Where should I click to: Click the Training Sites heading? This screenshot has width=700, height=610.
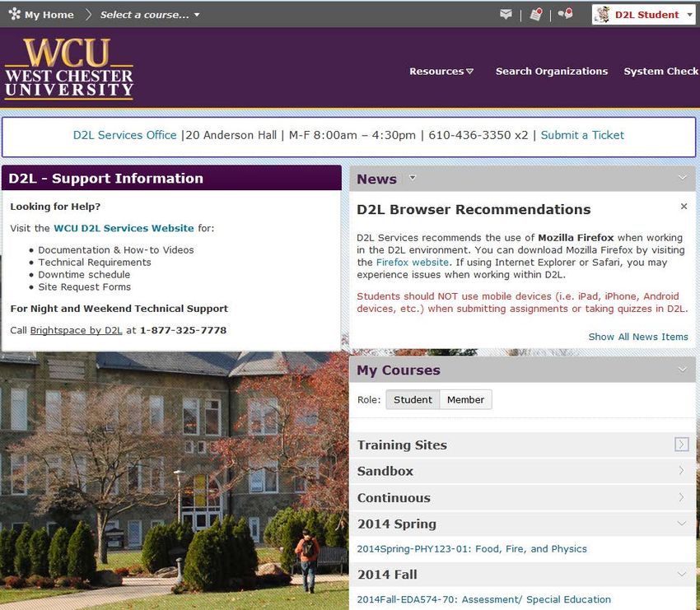(402, 445)
